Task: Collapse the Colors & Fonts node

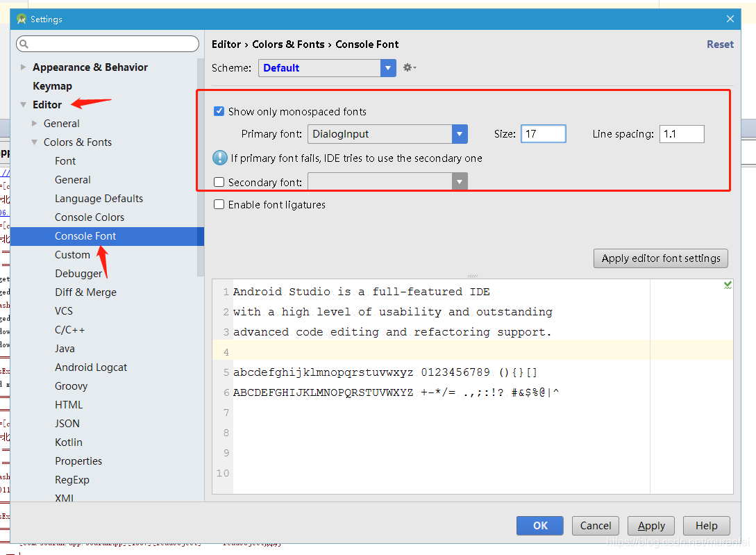Action: pos(34,142)
